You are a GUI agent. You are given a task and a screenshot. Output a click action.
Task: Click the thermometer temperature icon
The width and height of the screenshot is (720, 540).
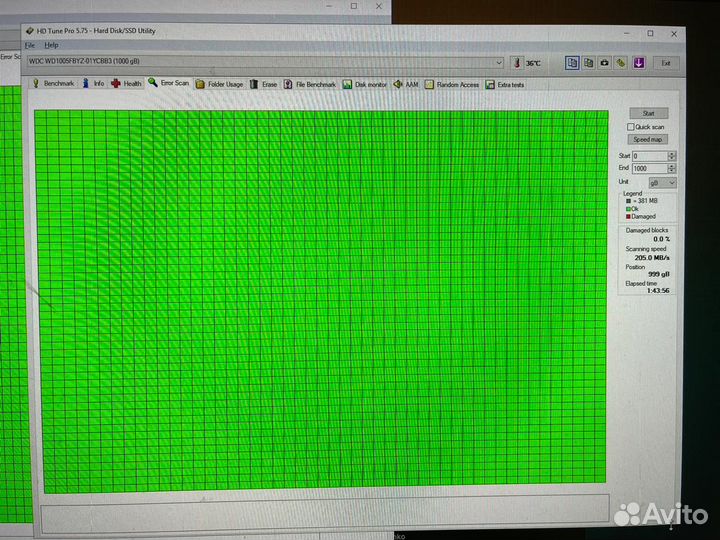coord(517,63)
